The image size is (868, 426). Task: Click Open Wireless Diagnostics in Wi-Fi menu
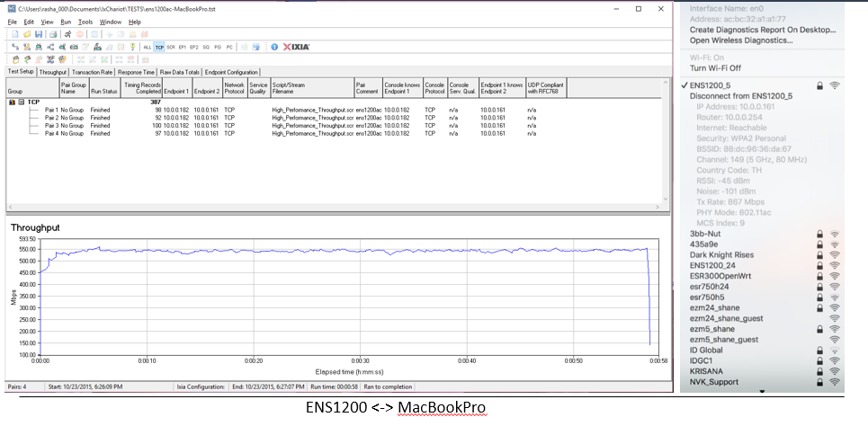(741, 40)
